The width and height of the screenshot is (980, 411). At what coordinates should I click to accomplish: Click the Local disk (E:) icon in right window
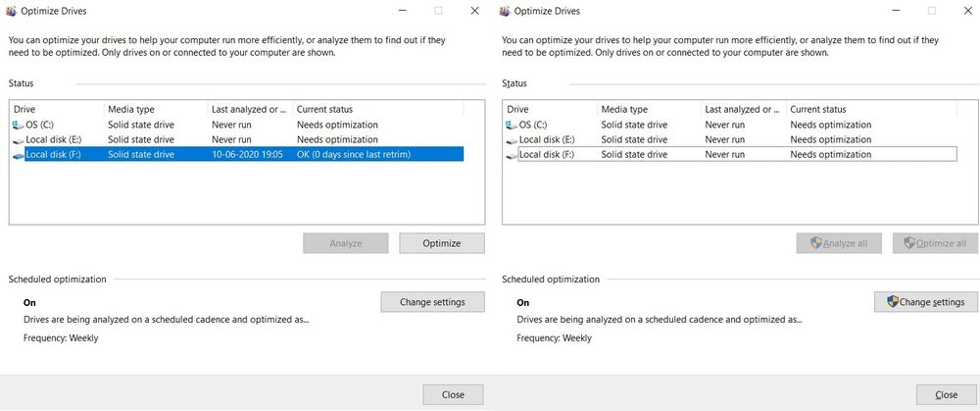[512, 140]
